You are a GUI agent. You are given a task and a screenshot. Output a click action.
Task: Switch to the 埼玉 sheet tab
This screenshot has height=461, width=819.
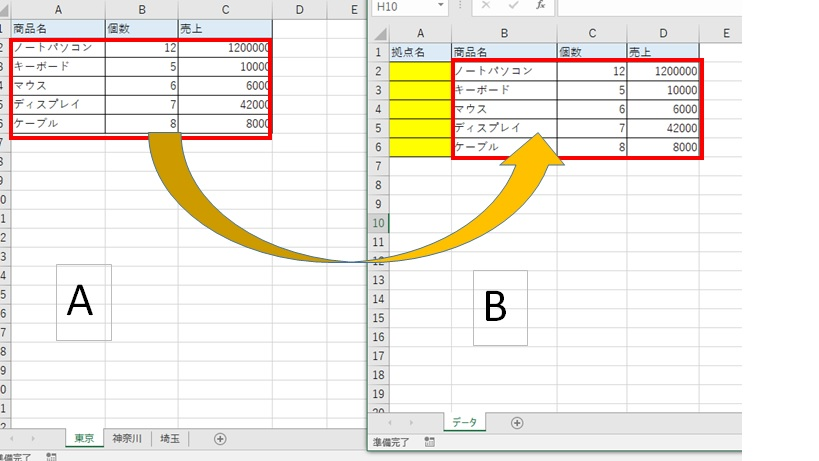click(171, 439)
